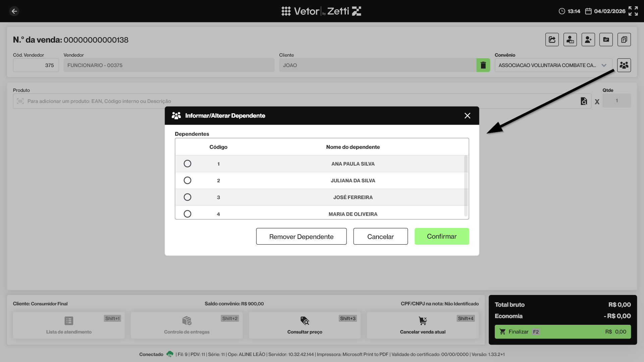Click the share sale icon
The width and height of the screenshot is (644, 362).
click(552, 40)
